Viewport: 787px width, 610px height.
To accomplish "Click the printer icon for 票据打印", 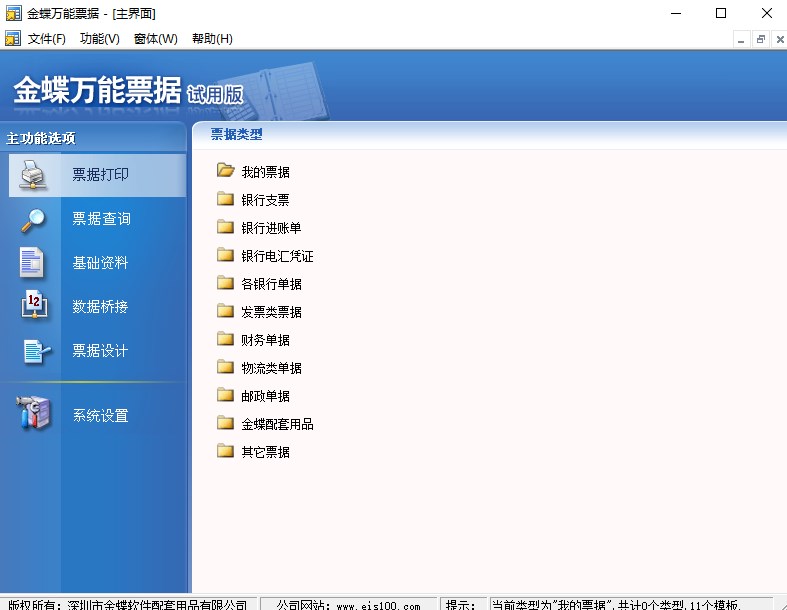I will coord(33,175).
